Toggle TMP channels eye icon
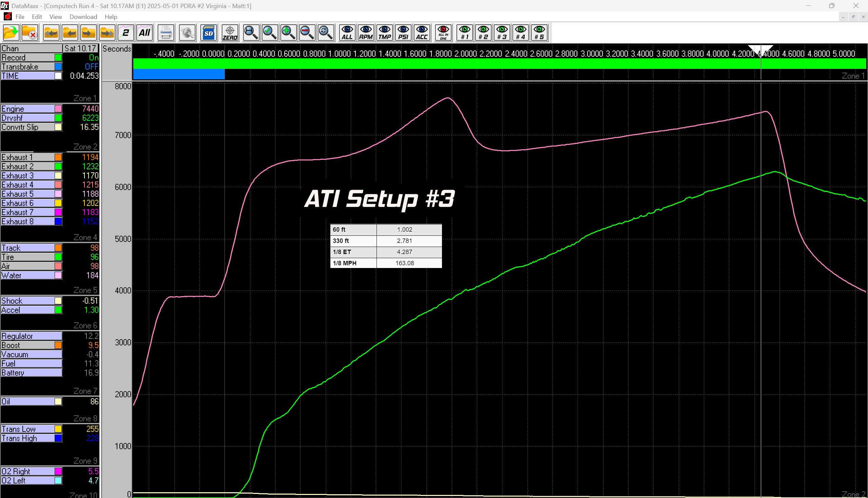This screenshot has width=868, height=498. point(384,33)
